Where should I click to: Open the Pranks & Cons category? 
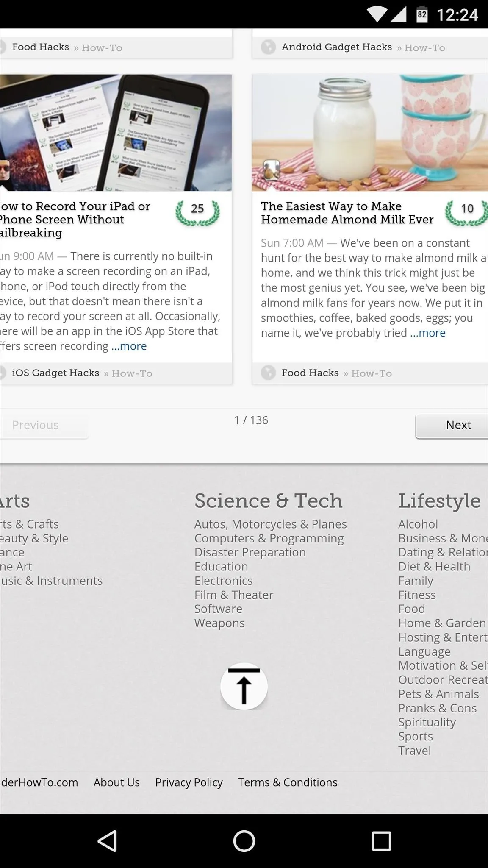click(x=437, y=708)
